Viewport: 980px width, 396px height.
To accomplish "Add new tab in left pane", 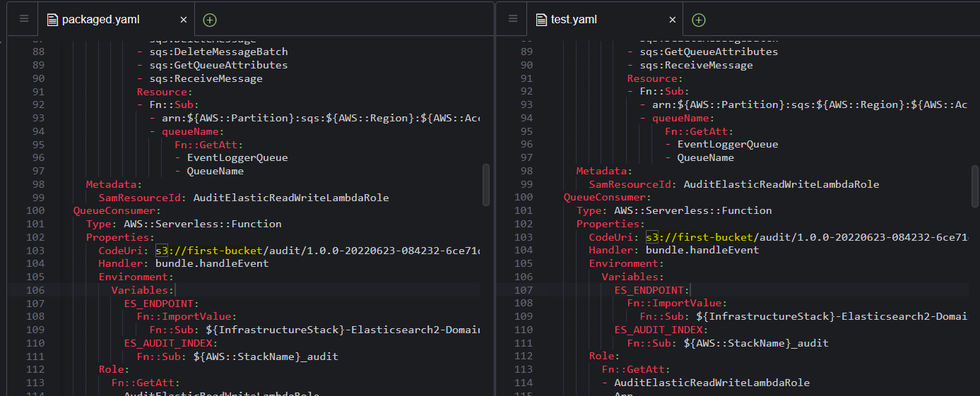I will [210, 20].
